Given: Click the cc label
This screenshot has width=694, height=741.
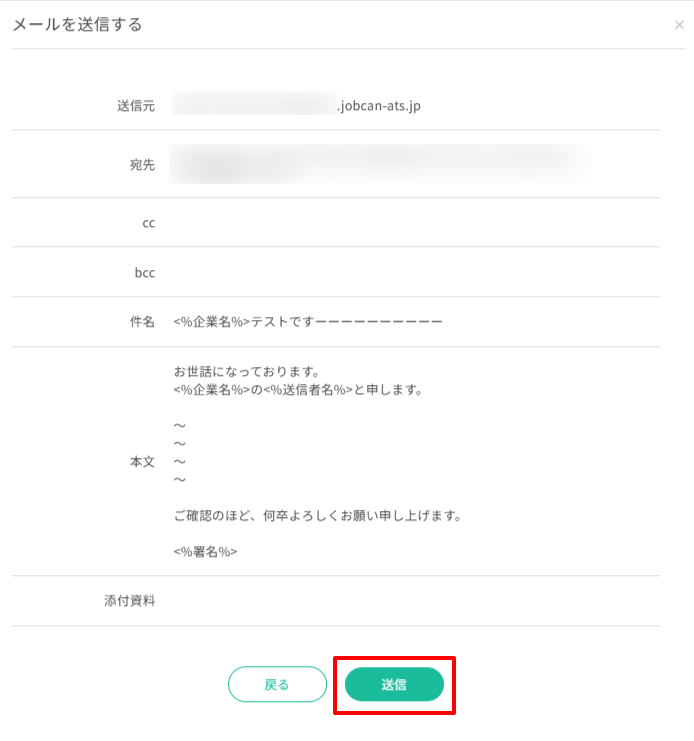Looking at the screenshot, I should click(x=148, y=223).
